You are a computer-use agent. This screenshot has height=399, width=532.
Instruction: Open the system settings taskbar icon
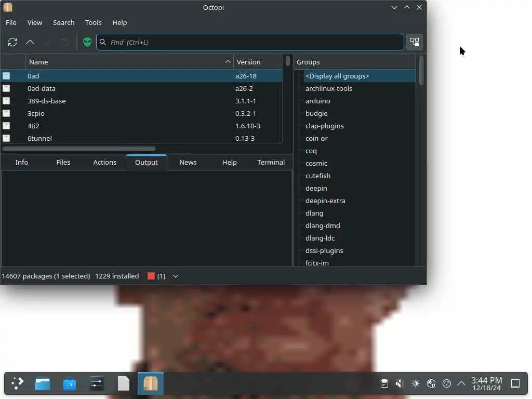point(97,383)
